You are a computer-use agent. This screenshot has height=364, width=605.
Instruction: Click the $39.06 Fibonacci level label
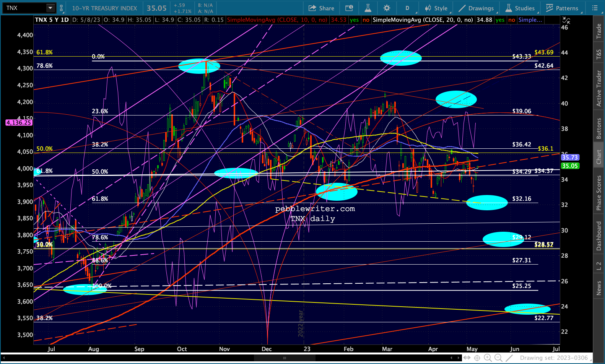tap(522, 111)
